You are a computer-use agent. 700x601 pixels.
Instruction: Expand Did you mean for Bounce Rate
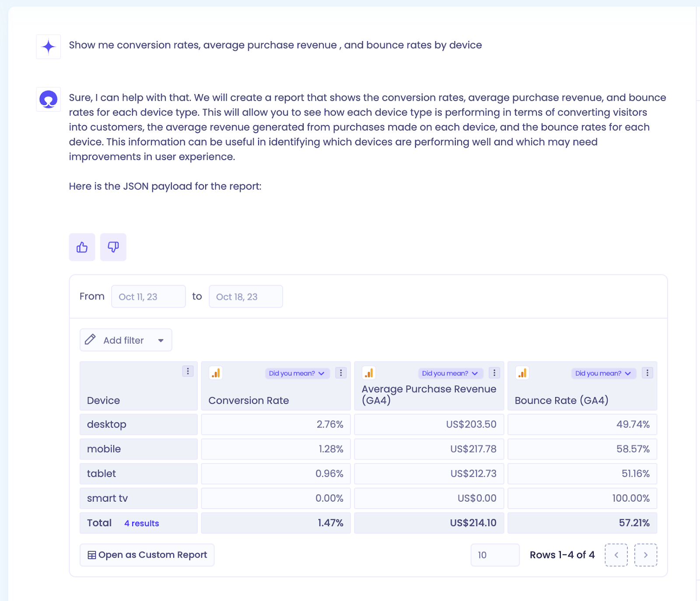pyautogui.click(x=603, y=373)
